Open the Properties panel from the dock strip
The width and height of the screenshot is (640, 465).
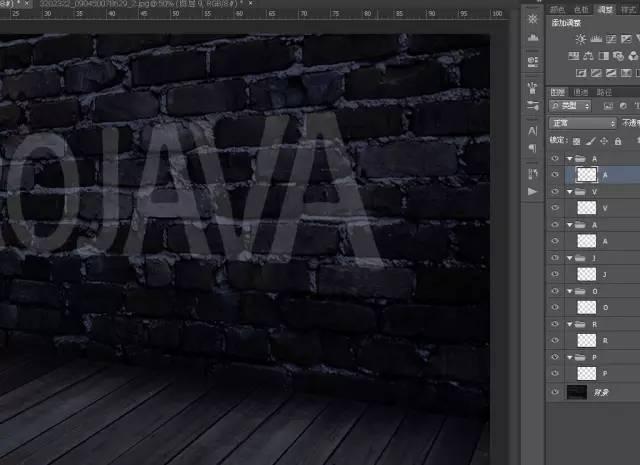point(533,61)
